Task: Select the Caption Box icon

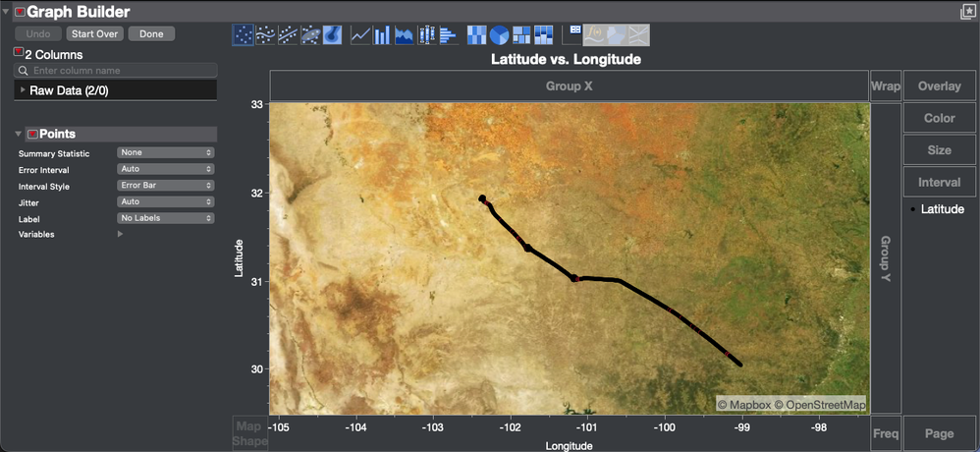Action: pos(572,35)
